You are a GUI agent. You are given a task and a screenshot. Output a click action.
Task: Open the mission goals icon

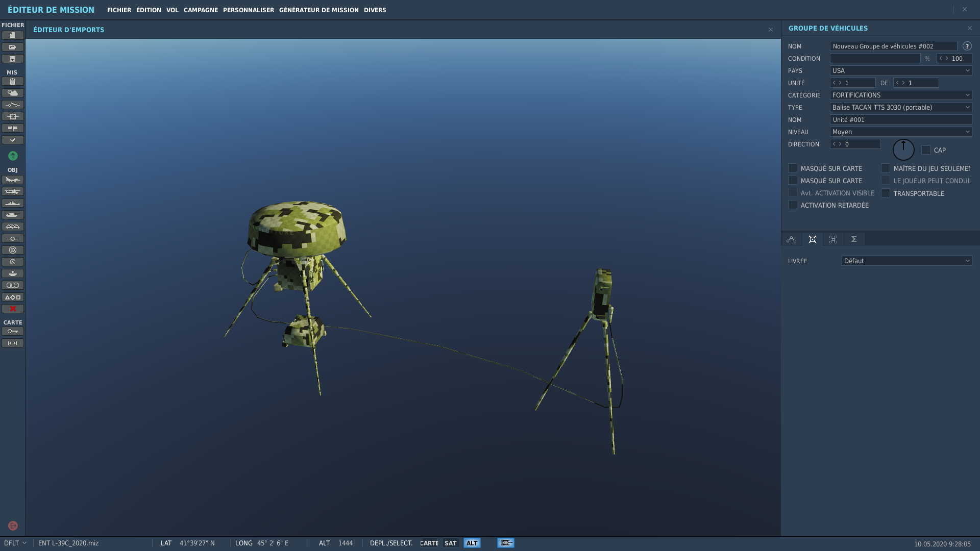13,116
